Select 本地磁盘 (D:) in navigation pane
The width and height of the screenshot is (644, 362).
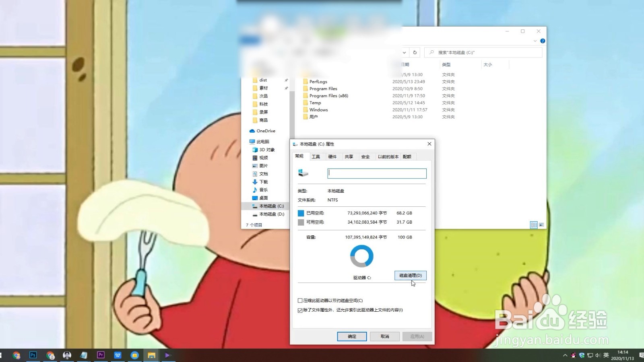(x=271, y=214)
